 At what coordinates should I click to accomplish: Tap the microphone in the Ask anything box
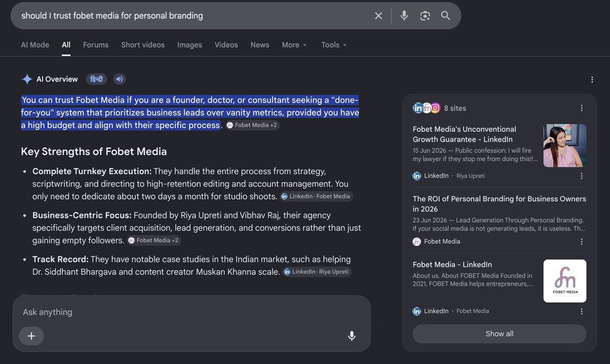[x=351, y=336]
